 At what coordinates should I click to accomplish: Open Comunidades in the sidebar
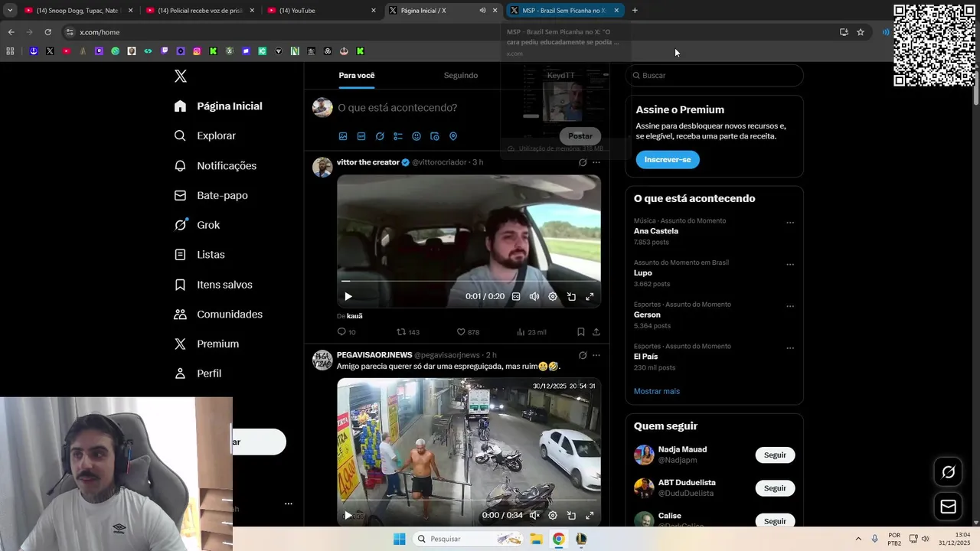click(218, 315)
